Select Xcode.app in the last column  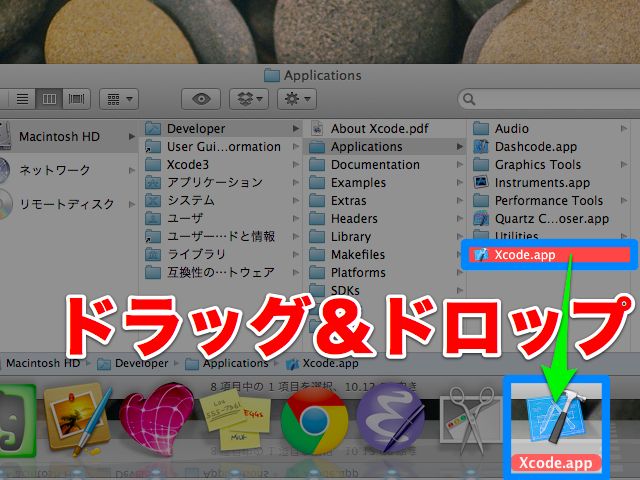click(x=550, y=255)
